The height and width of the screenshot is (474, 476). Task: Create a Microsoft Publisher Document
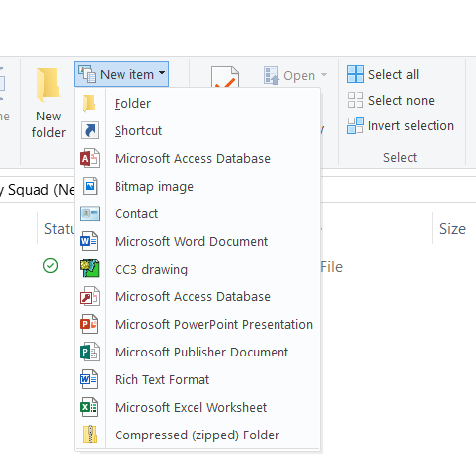(x=198, y=353)
